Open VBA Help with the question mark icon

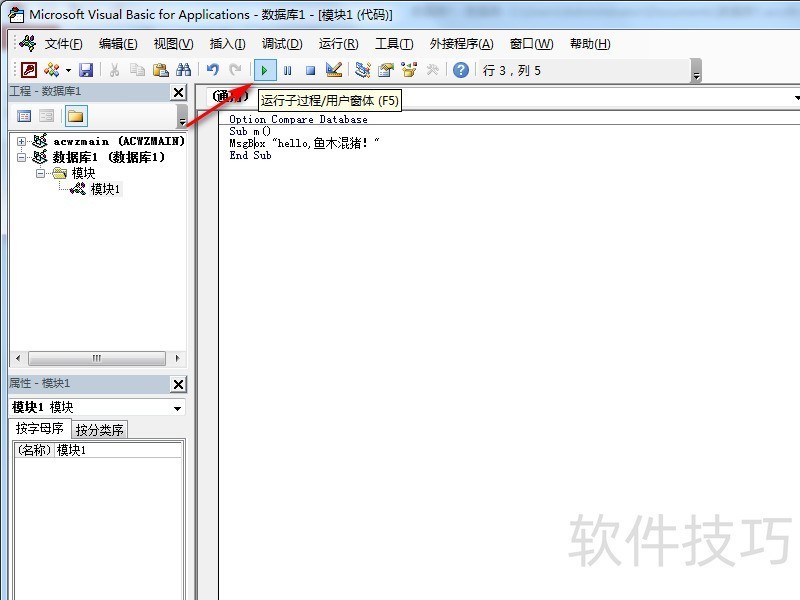[460, 70]
